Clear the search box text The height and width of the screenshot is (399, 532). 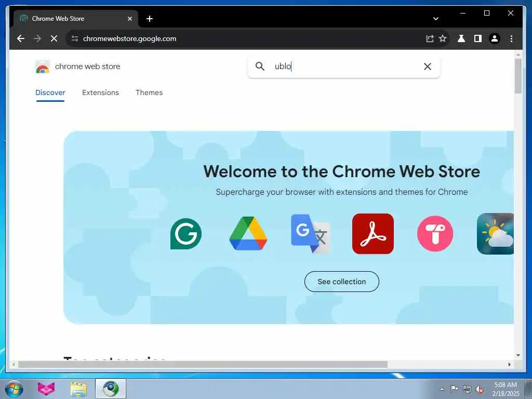coord(428,66)
